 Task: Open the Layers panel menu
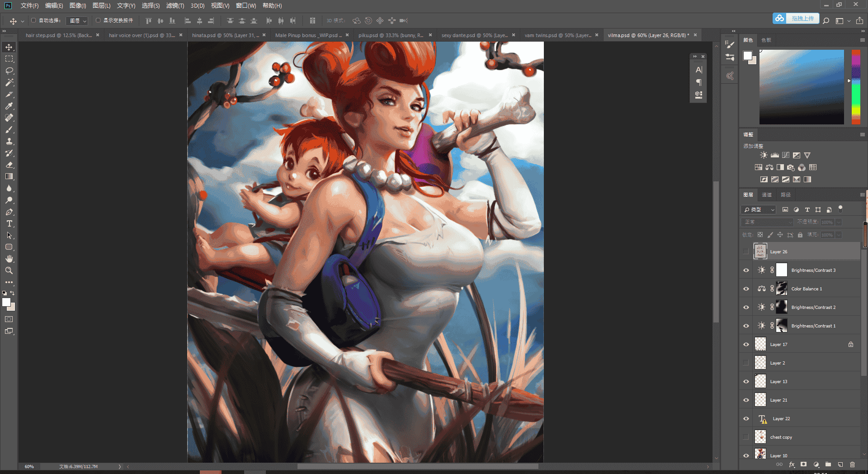862,195
